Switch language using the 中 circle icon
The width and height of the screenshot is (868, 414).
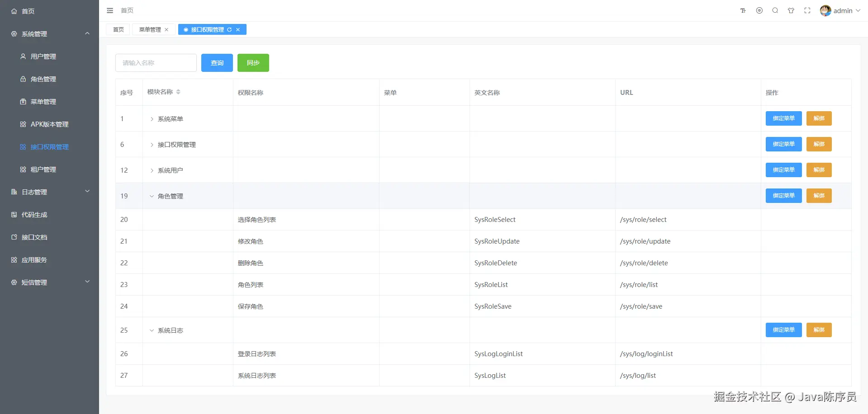coord(759,10)
